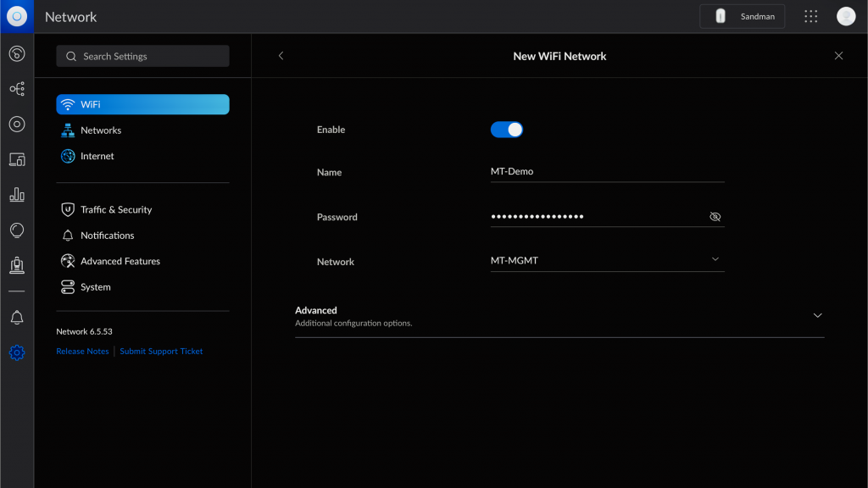868x488 pixels.
Task: Collapse the panel with the back chevron
Action: [281, 55]
